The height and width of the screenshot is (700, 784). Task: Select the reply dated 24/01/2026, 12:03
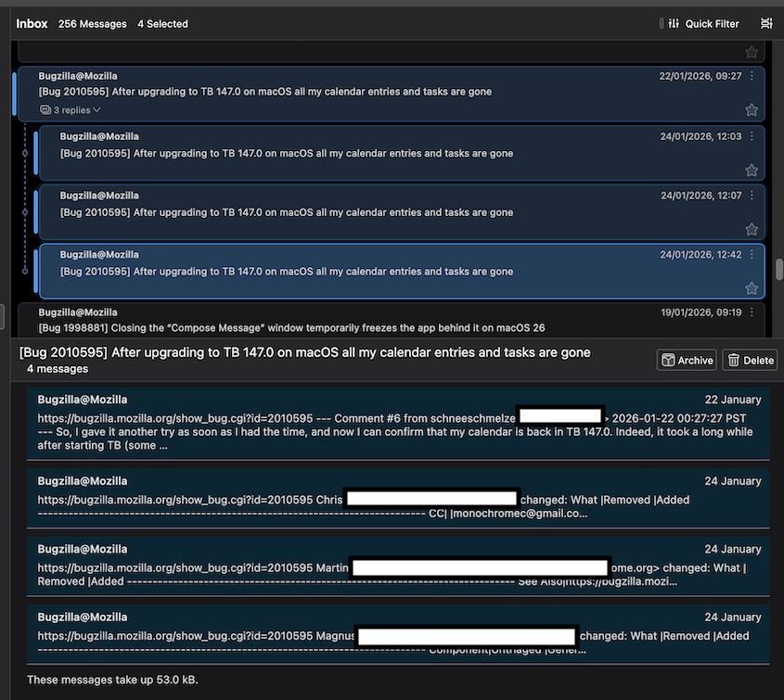[x=402, y=153]
